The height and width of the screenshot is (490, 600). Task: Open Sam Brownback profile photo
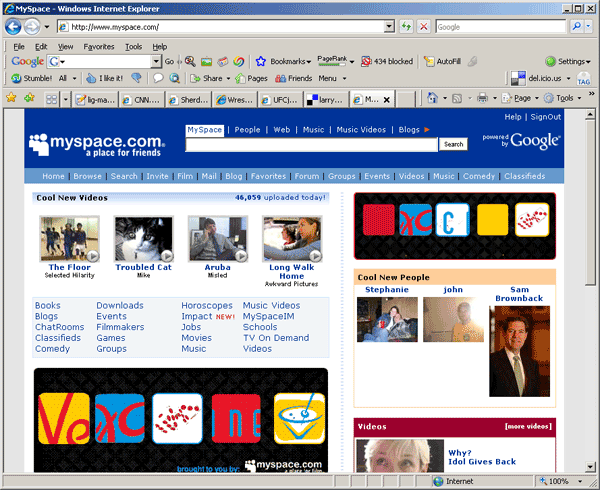pyautogui.click(x=519, y=351)
